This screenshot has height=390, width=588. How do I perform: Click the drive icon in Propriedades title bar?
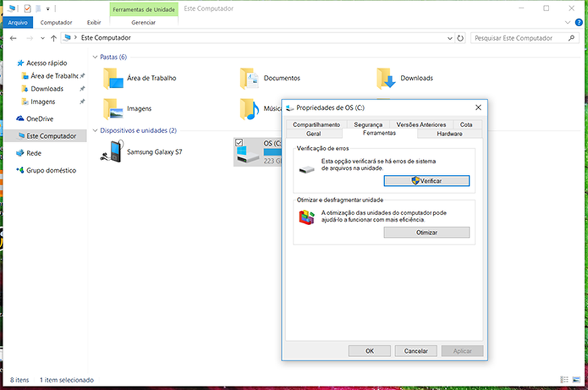tap(289, 108)
